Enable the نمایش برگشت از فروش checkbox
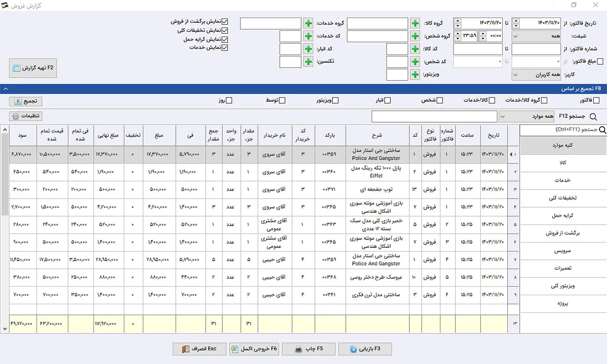The height and width of the screenshot is (364, 607). (225, 22)
